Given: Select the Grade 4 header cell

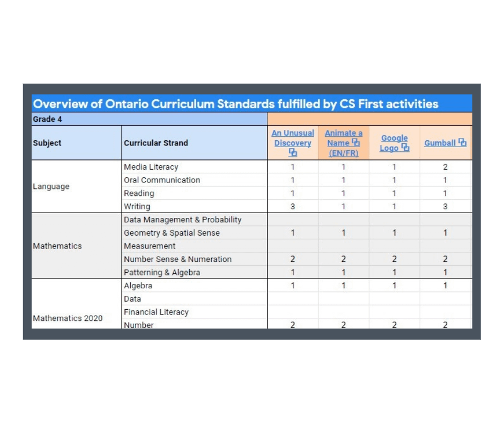Looking at the screenshot, I should click(x=150, y=119).
